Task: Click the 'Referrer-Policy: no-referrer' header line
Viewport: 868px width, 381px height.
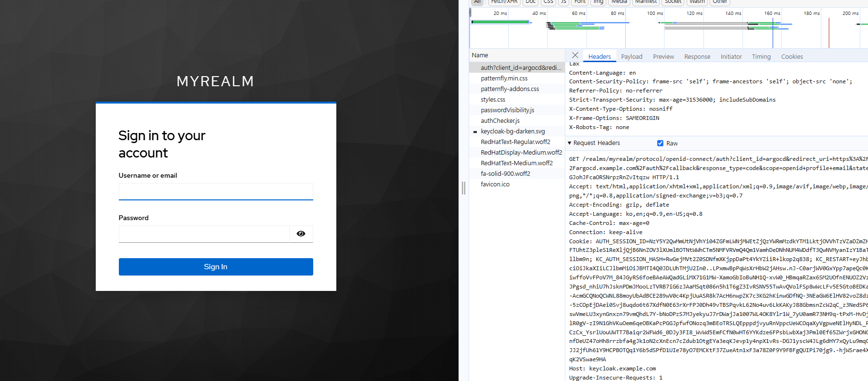Action: point(616,91)
